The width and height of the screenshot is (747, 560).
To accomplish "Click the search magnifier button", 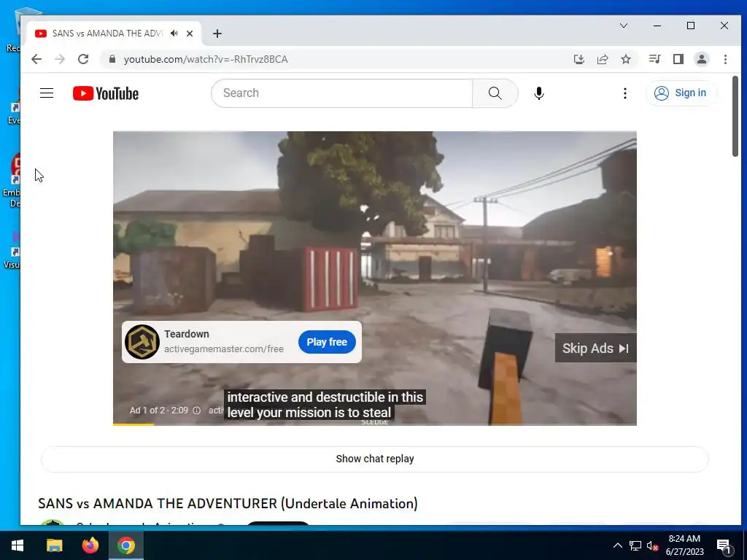I will pyautogui.click(x=495, y=93).
